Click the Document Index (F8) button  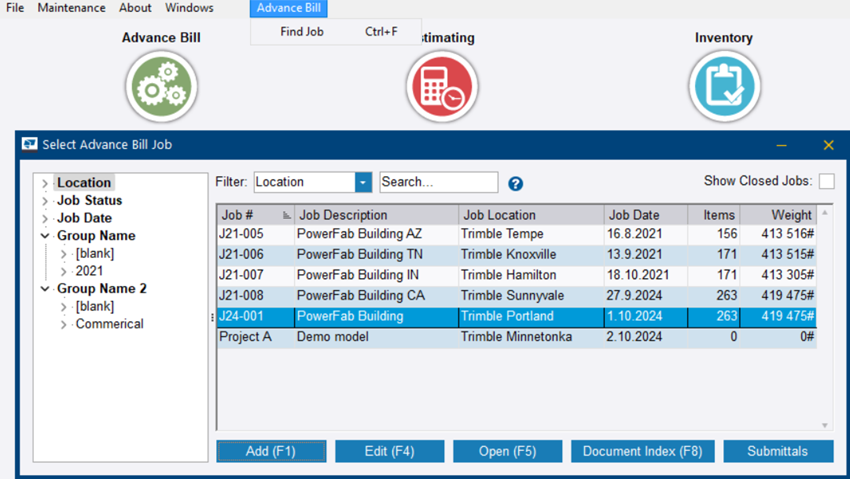[x=642, y=451]
